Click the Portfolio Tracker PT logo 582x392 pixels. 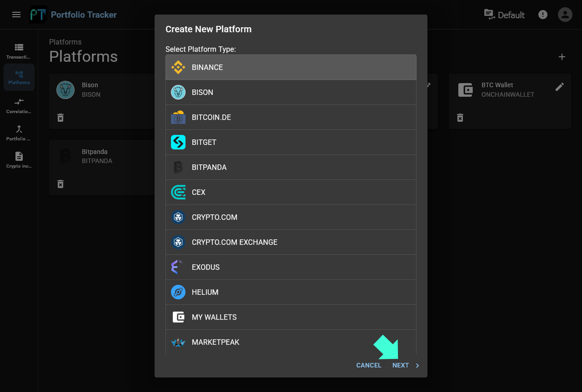(38, 15)
